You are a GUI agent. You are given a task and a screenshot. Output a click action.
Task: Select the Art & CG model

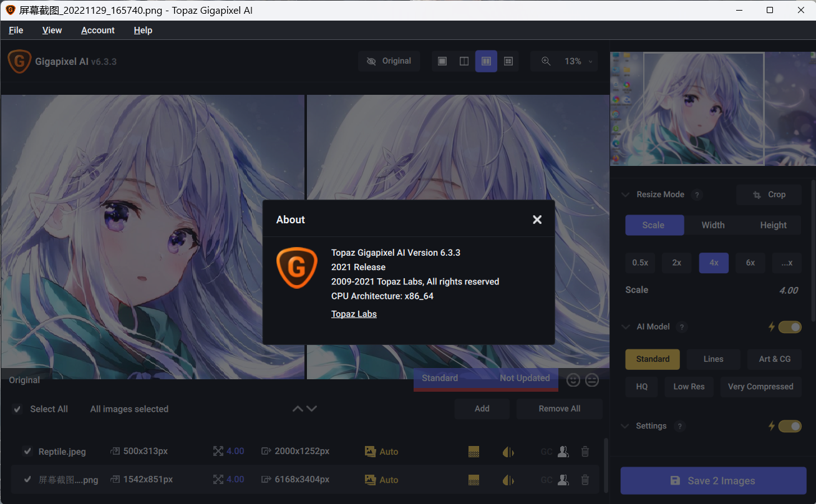(775, 359)
